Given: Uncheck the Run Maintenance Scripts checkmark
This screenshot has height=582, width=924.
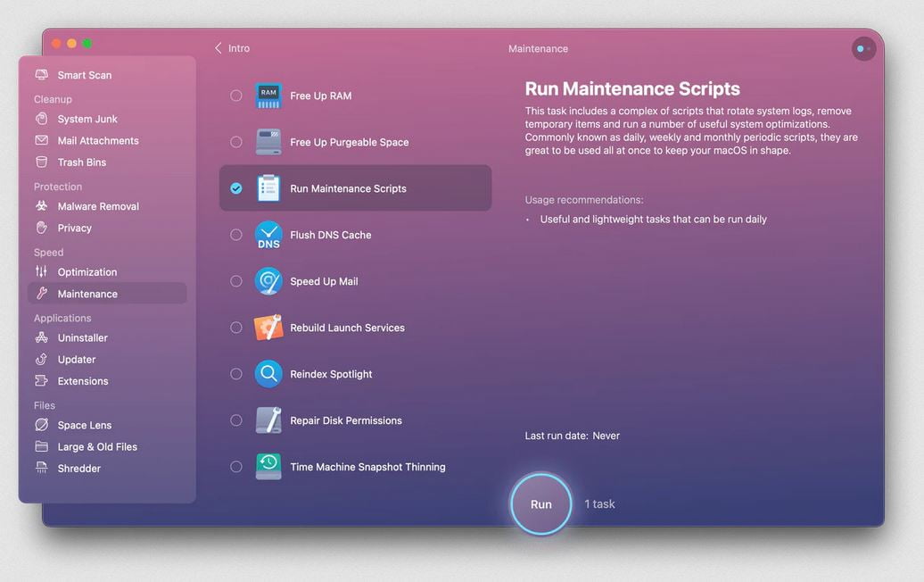Looking at the screenshot, I should tap(235, 188).
